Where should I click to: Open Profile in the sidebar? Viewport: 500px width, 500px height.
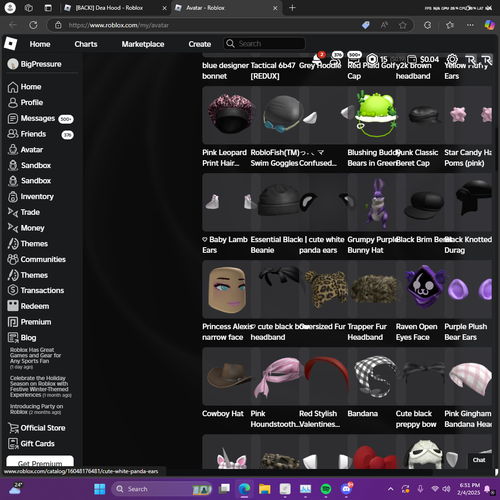pos(26,103)
